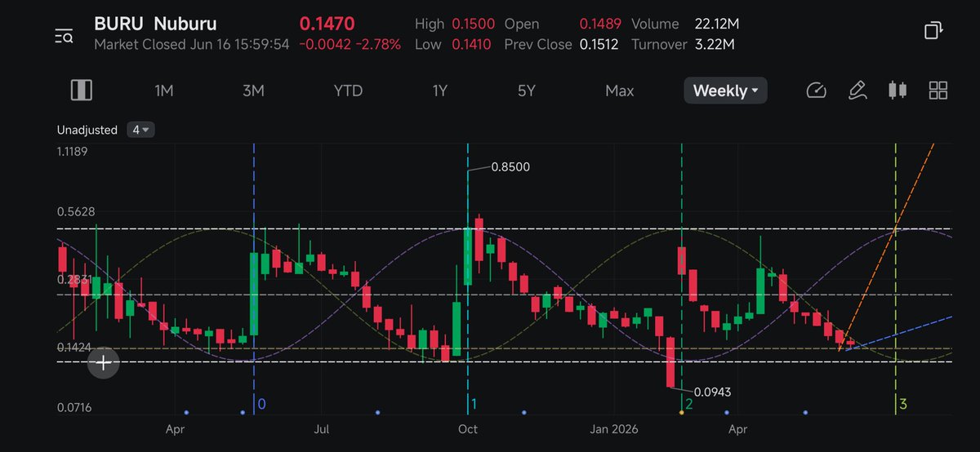Click the orange event dot near marker 2
Viewport: 980px width, 452px height.
coord(681,413)
